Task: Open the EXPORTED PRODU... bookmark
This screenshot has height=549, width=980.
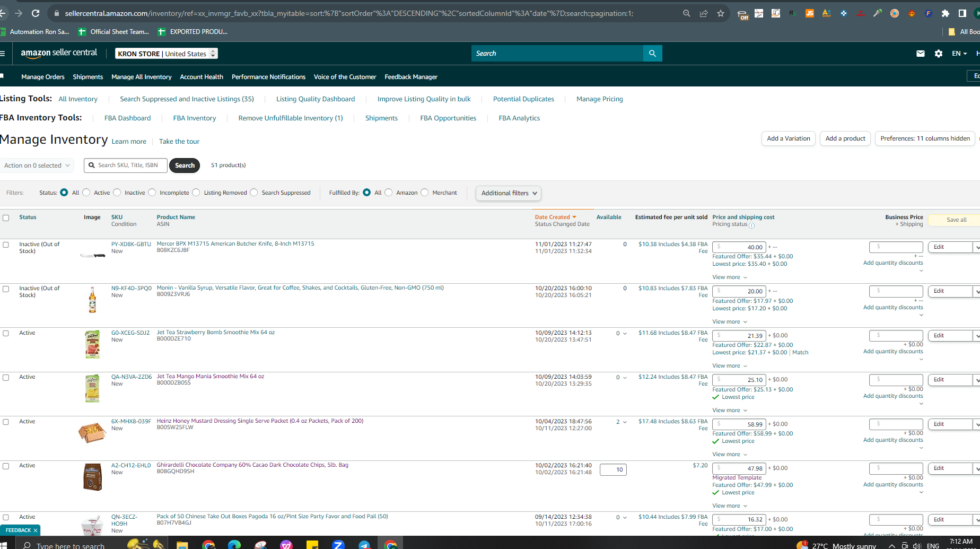Action: click(193, 32)
